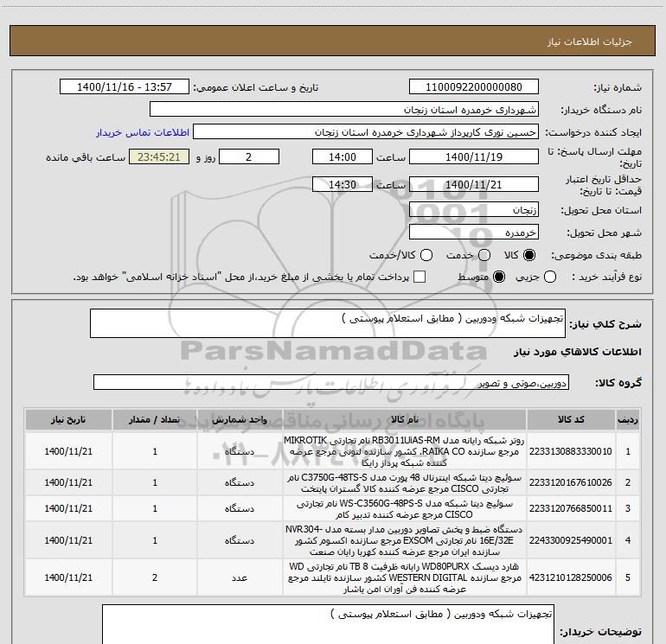Click the ردیف column header
This screenshot has width=666, height=644.
(628, 420)
